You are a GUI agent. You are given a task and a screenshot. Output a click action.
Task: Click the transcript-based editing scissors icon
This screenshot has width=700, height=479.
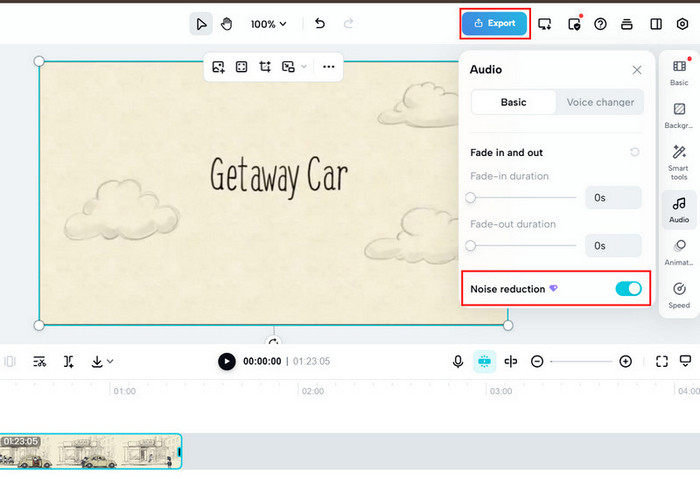pyautogui.click(x=39, y=361)
